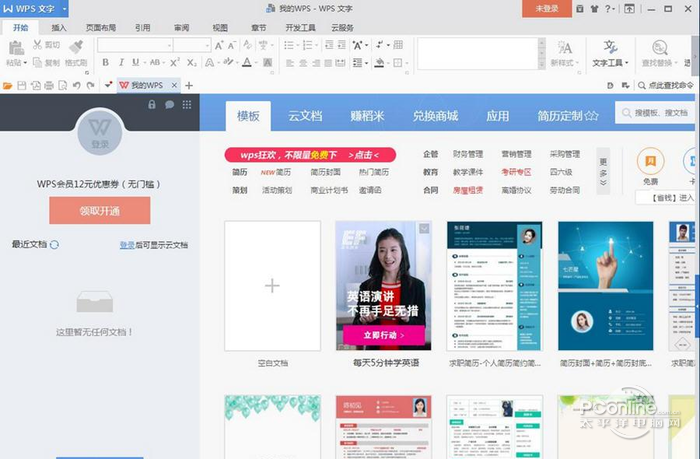Click the Print Preview icon
Image resolution: width=700 pixels, height=459 pixels.
point(63,85)
